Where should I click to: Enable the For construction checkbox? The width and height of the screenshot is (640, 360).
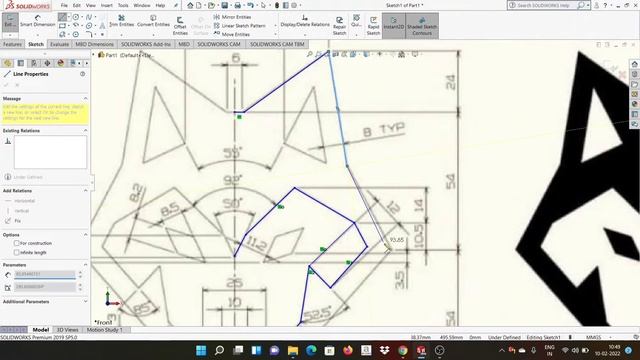pyautogui.click(x=17, y=243)
